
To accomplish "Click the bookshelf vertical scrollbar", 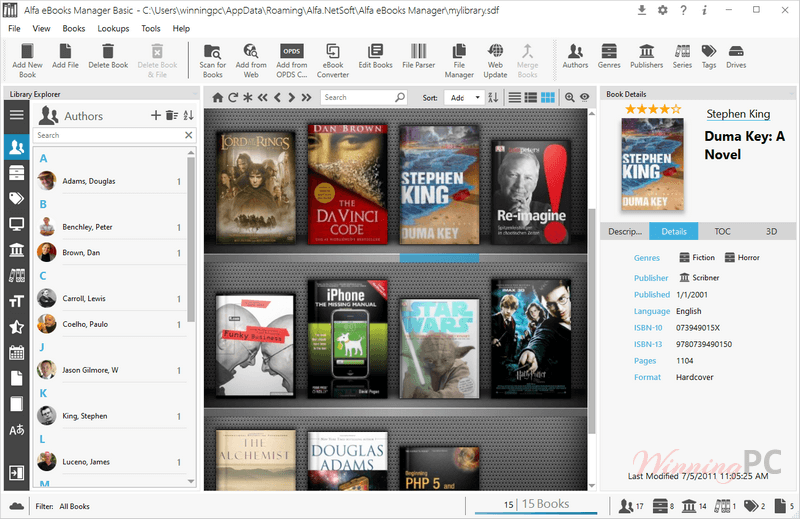I will (x=592, y=321).
